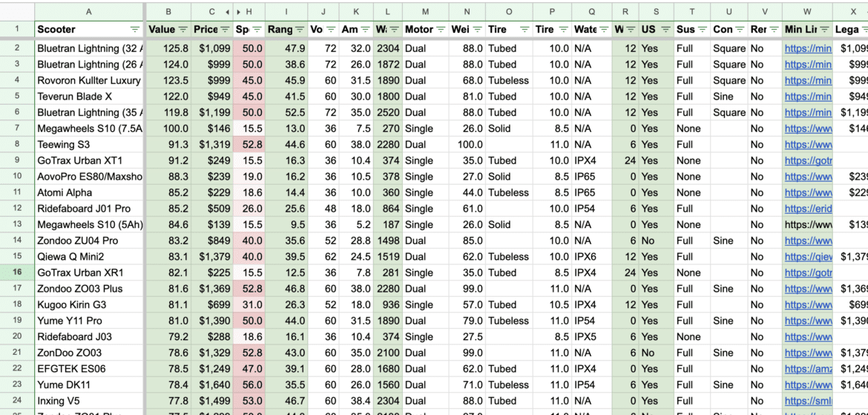This screenshot has width=868, height=415.
Task: Open the Wei column filter icon
Action: point(479,30)
